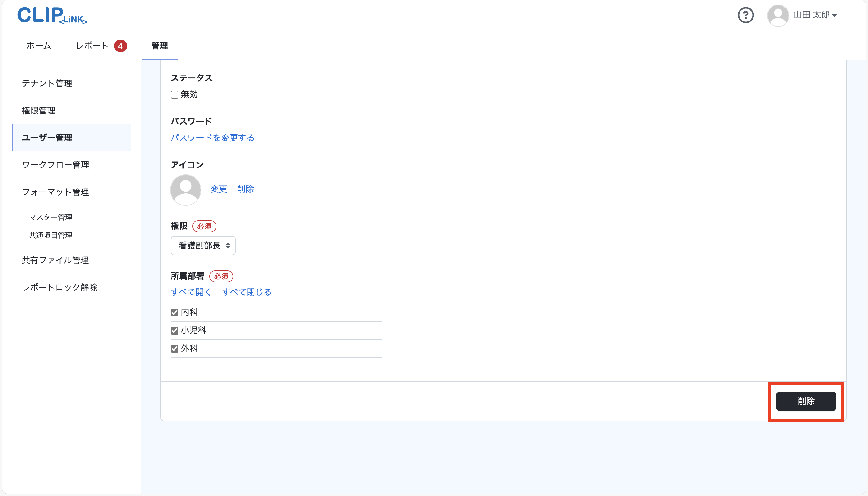
Task: Click the help question mark icon
Action: point(746,15)
